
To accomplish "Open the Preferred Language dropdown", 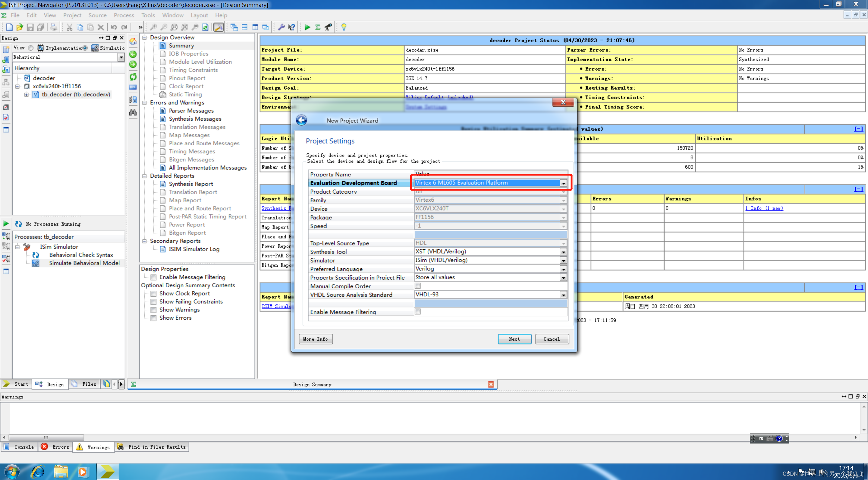I will pos(563,269).
